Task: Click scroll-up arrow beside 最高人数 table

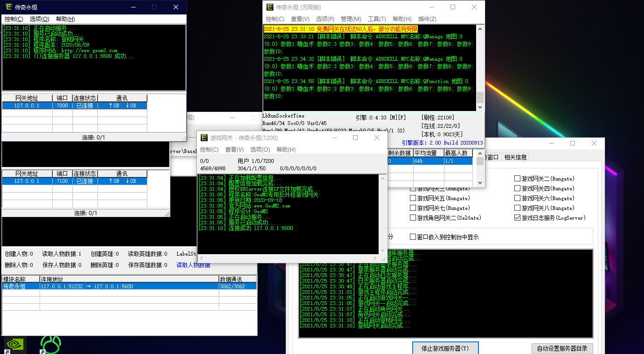Action: click(479, 153)
